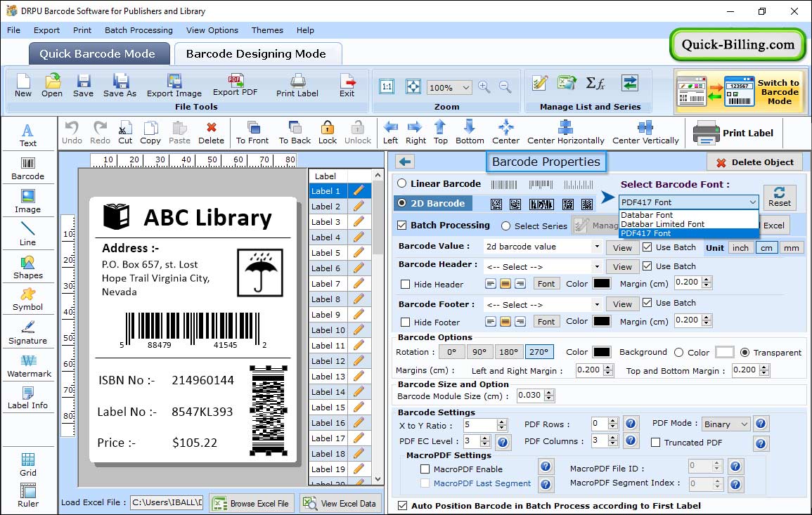Send object To Back
812x515 pixels.
tap(295, 133)
